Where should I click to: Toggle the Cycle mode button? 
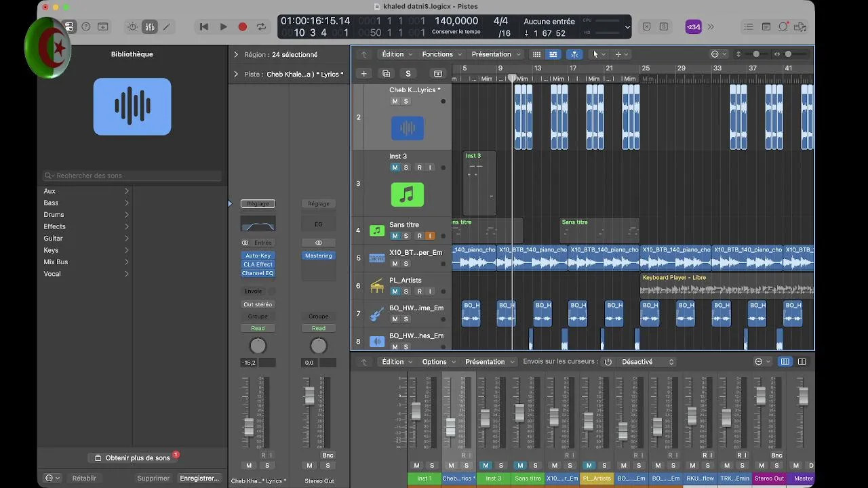point(261,26)
